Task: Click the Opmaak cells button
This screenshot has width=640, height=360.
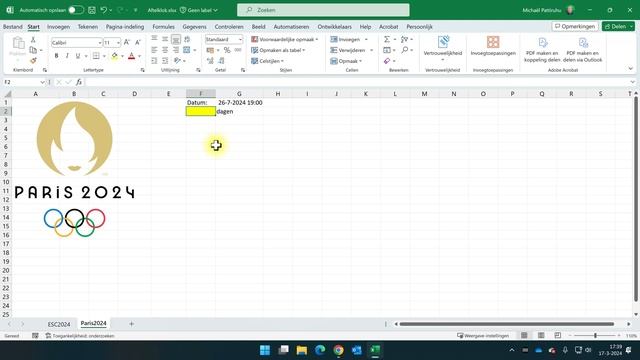Action: tap(346, 61)
